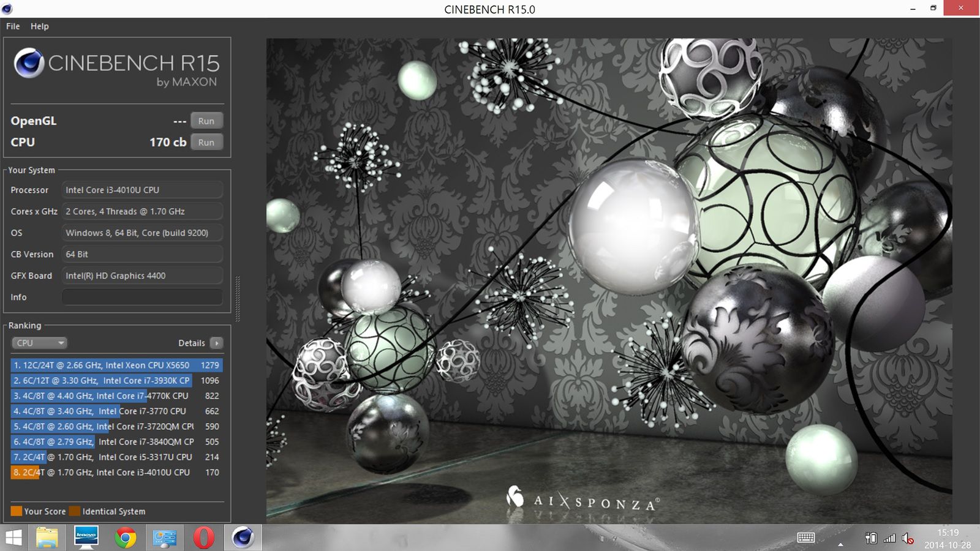Image resolution: width=980 pixels, height=551 pixels.
Task: Restore down the Cinebench window
Action: click(x=933, y=8)
